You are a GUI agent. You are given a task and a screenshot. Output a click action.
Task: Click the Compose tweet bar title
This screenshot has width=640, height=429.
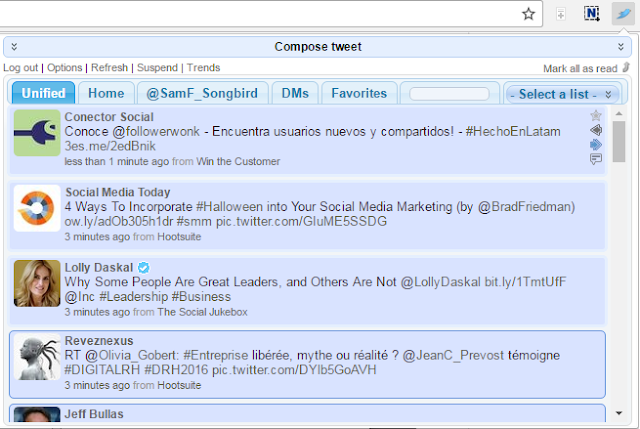click(x=318, y=47)
